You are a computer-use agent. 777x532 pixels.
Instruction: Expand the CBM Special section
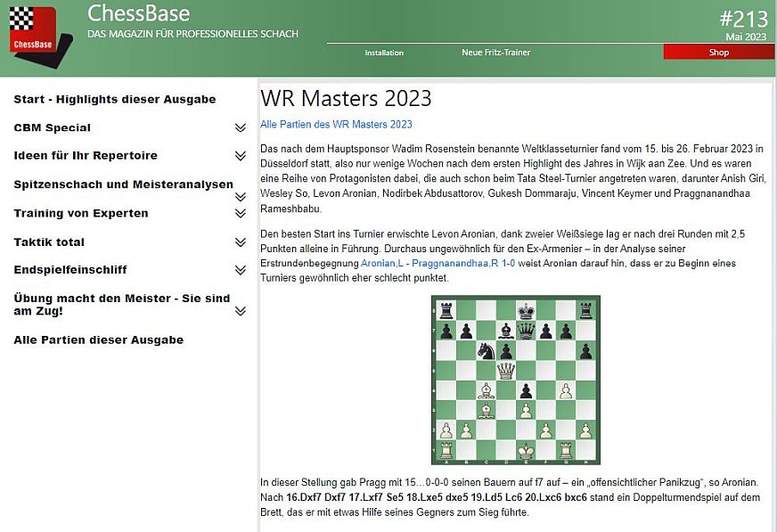[240, 128]
